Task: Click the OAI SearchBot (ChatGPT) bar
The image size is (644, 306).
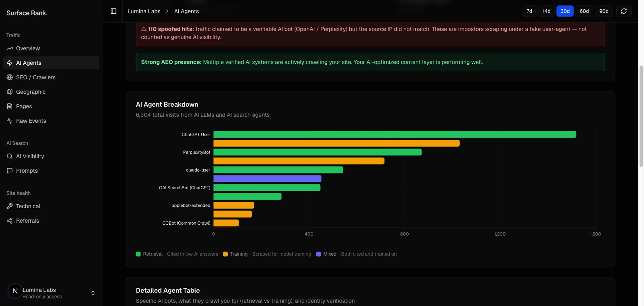Action: coord(267,187)
